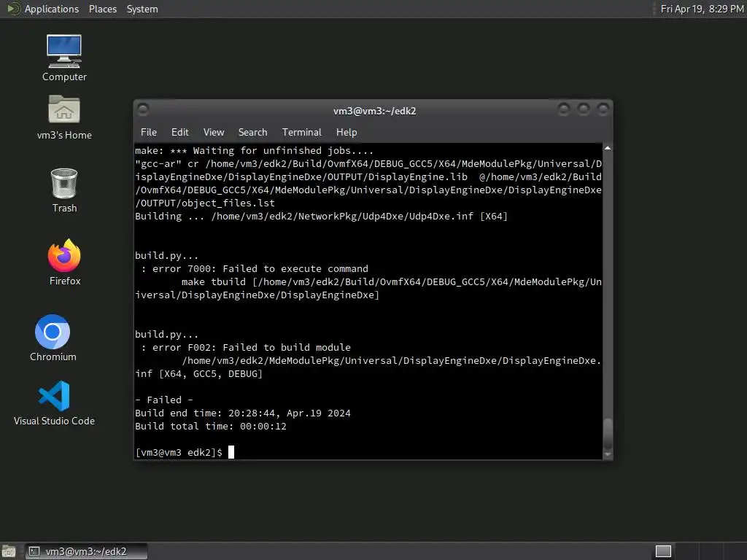Click the "error F002: Failed to build module" text
This screenshot has width=747, height=560.
252,347
